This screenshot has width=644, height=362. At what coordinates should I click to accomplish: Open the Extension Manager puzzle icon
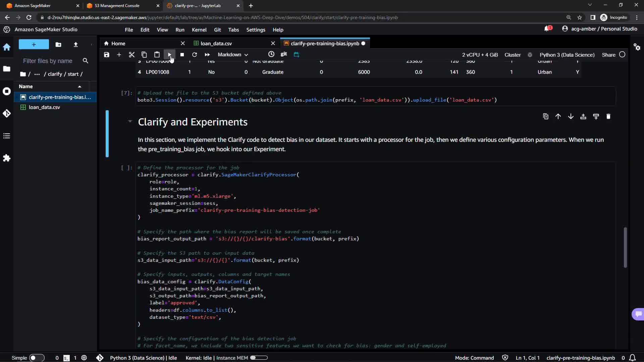point(7,158)
